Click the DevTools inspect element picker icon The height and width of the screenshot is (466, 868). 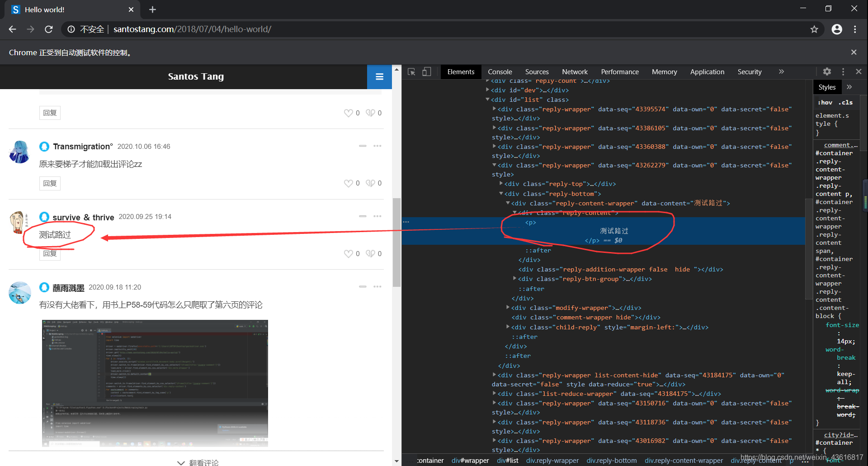click(x=411, y=72)
